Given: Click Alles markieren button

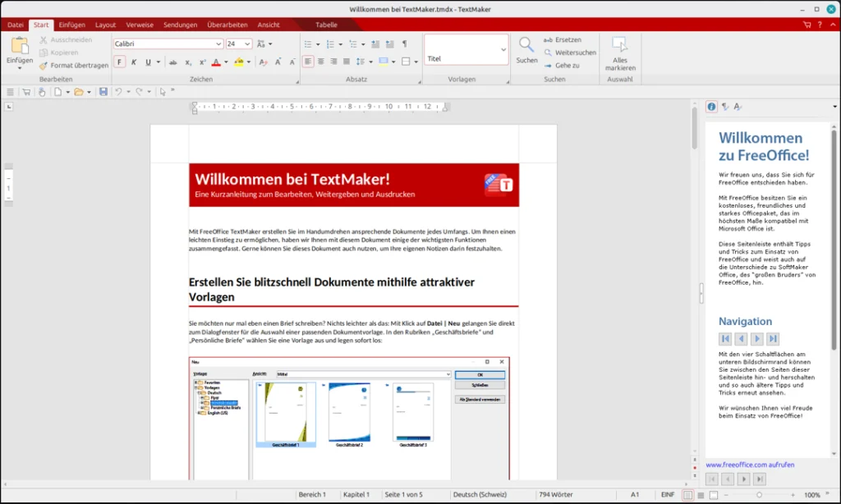Looking at the screenshot, I should tap(620, 53).
